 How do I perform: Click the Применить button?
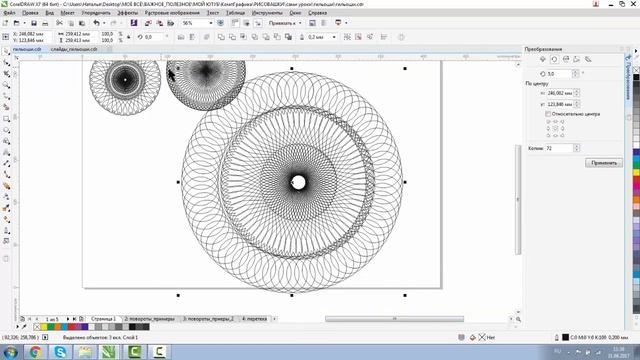click(604, 163)
